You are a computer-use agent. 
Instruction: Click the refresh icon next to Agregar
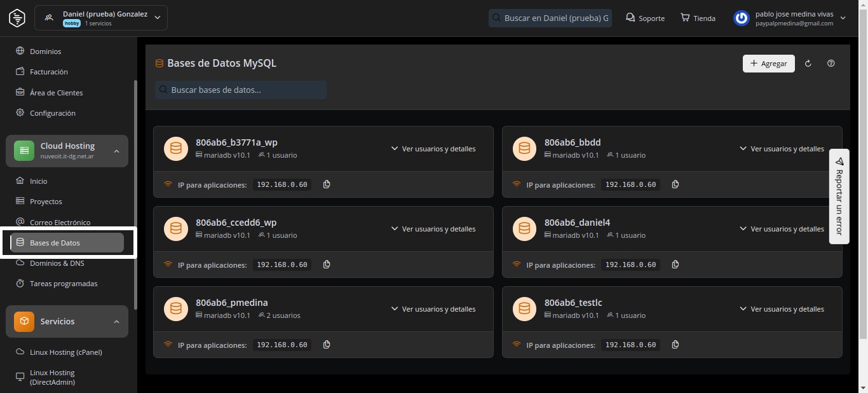tap(808, 64)
